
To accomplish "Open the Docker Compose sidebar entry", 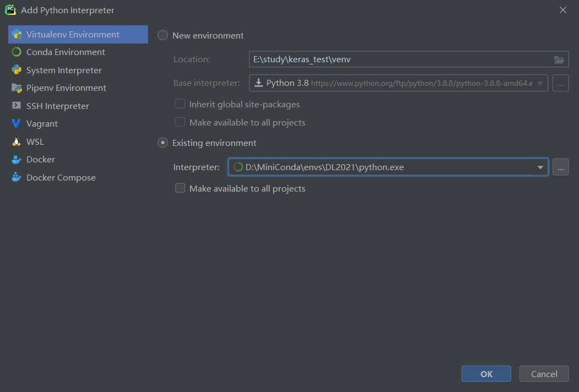I will pos(78,177).
